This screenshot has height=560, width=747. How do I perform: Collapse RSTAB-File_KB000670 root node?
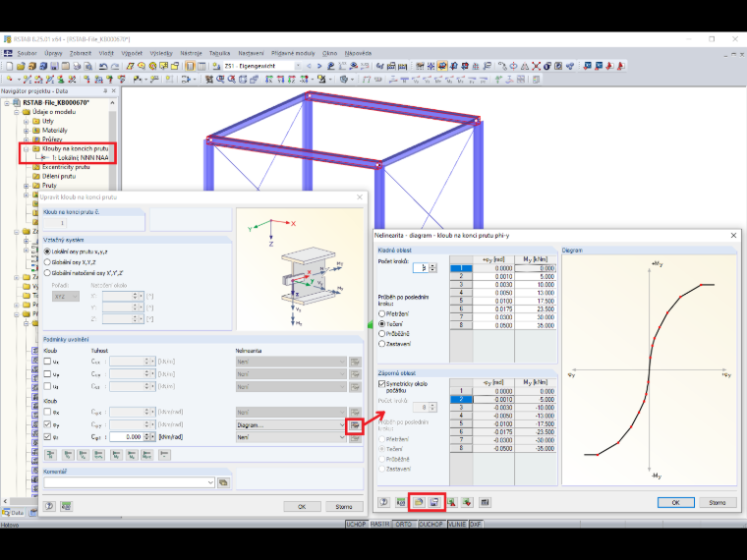7,103
